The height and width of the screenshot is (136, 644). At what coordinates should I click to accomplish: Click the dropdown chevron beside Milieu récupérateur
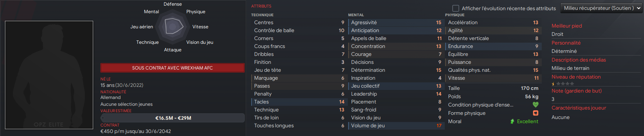[x=638, y=8]
